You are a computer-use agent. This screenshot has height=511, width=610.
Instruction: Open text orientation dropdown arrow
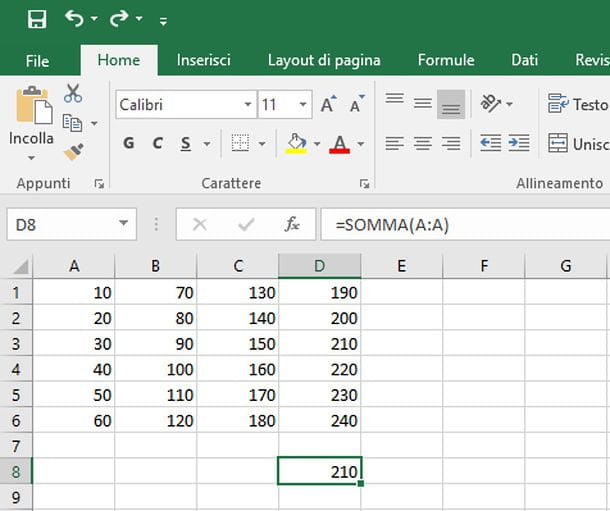click(x=510, y=104)
